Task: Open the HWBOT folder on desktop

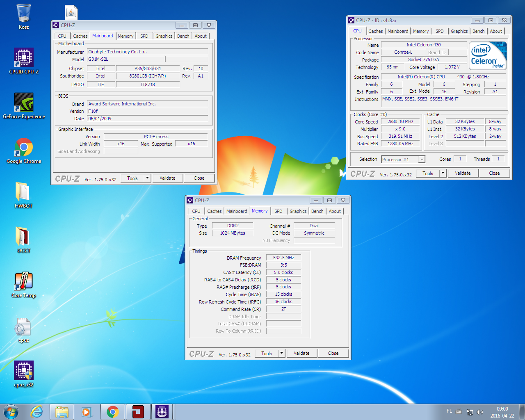Action: (24, 195)
